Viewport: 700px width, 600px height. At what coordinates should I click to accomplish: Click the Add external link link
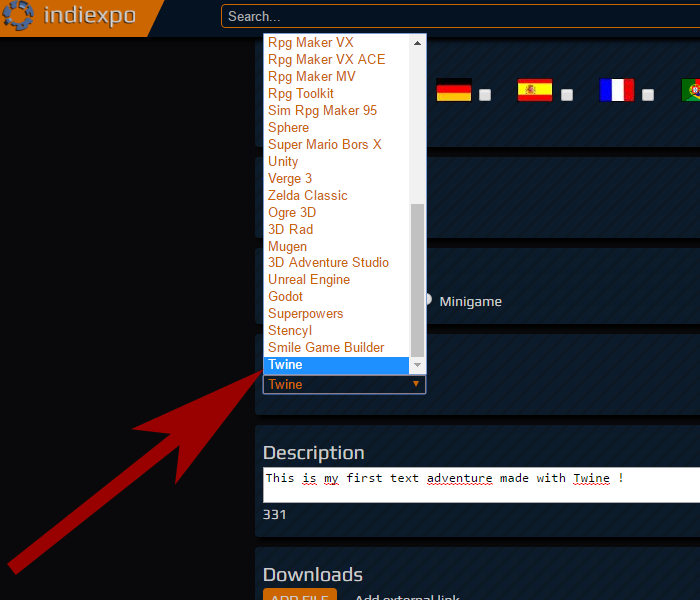(x=407, y=596)
